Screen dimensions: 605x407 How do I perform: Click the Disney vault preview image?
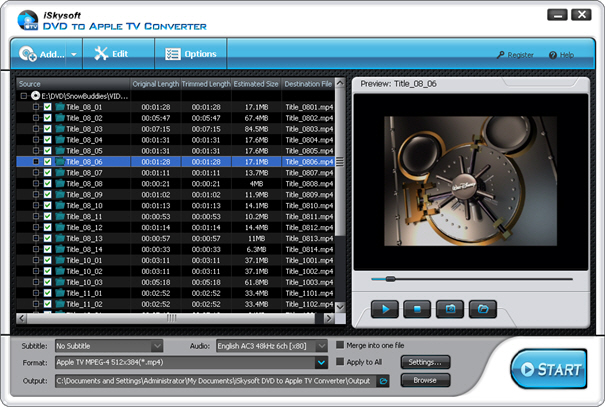click(x=470, y=181)
